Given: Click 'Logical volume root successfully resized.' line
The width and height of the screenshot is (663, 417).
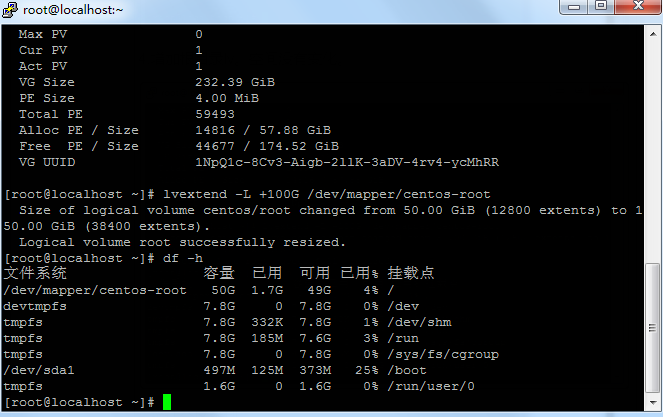Looking at the screenshot, I should pyautogui.click(x=182, y=242).
